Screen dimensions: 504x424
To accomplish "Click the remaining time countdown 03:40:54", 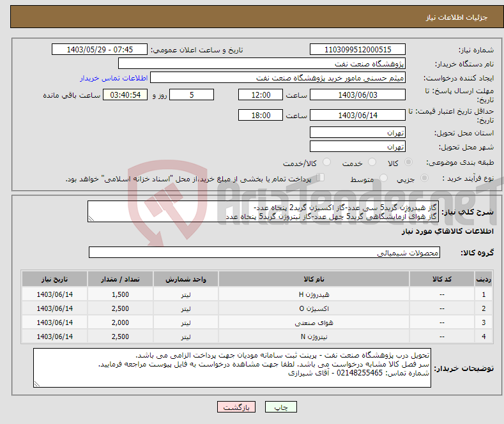I will point(125,95).
